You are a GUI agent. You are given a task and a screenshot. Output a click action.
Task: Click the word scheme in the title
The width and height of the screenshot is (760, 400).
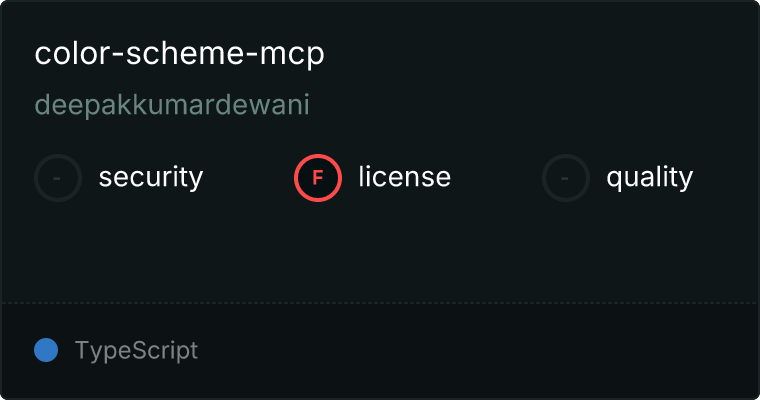pos(185,53)
